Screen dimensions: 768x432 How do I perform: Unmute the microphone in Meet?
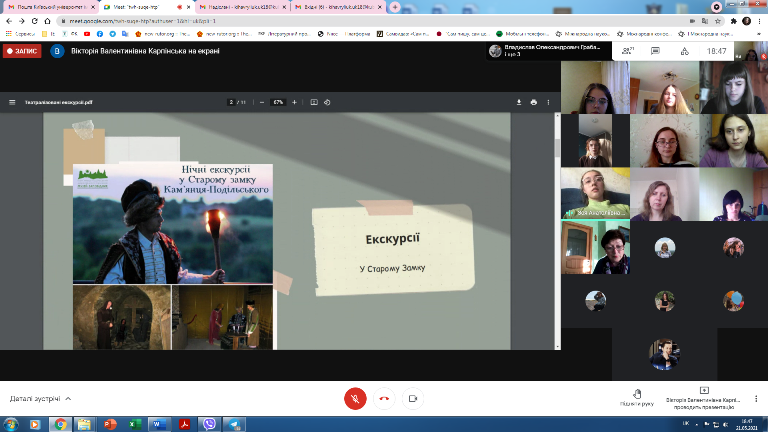point(355,398)
